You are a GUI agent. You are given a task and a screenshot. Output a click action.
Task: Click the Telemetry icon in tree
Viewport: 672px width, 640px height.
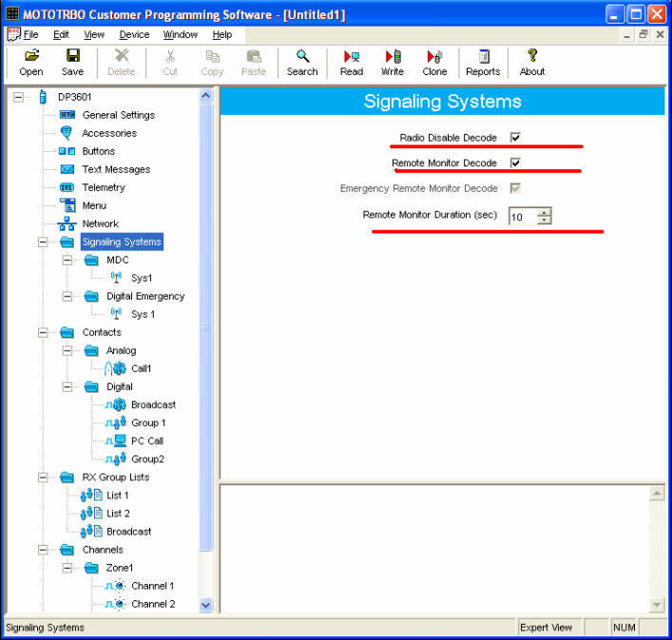click(67, 187)
